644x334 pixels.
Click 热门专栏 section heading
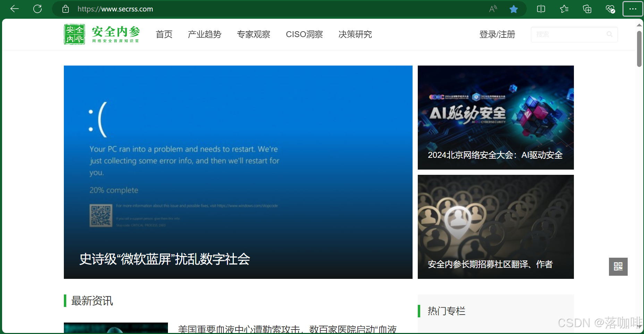[447, 311]
